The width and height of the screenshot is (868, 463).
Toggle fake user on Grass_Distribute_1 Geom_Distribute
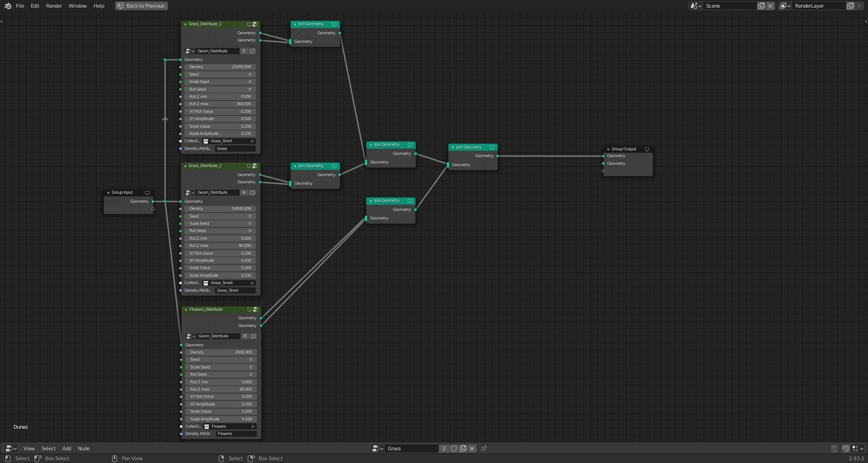(x=252, y=51)
